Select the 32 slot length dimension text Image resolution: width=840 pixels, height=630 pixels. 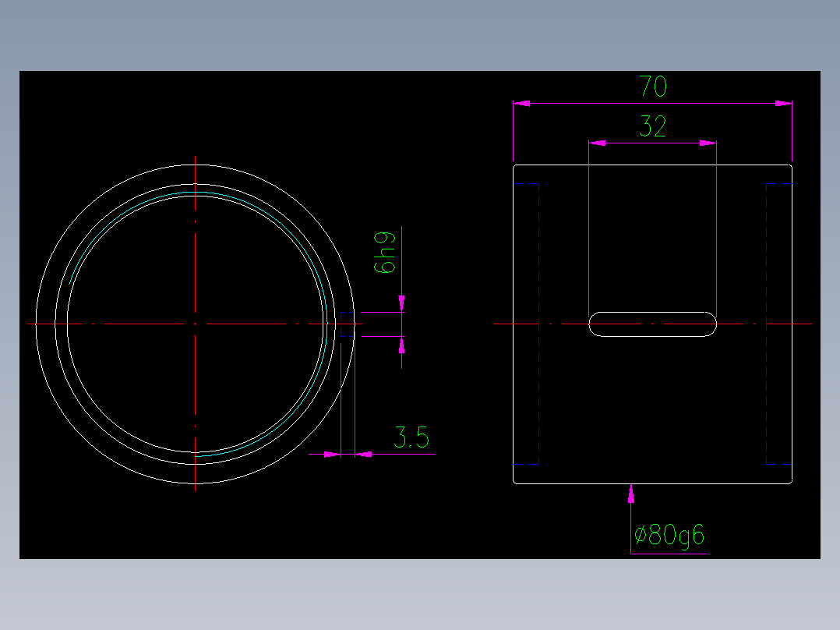(x=652, y=126)
